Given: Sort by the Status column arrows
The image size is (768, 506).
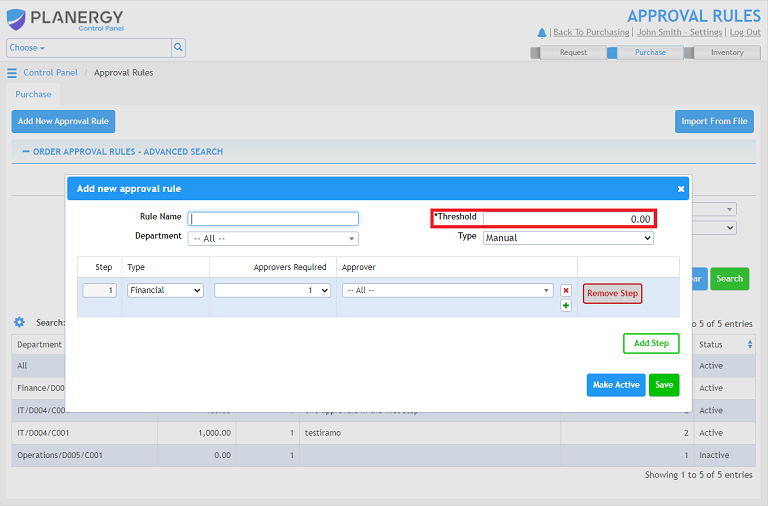Looking at the screenshot, I should [x=750, y=344].
